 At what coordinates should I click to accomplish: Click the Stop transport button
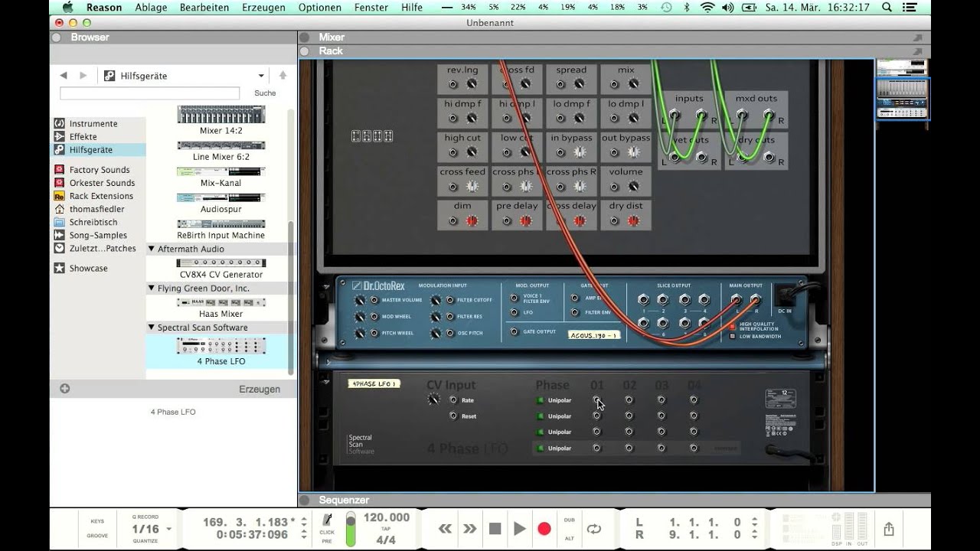coord(495,528)
